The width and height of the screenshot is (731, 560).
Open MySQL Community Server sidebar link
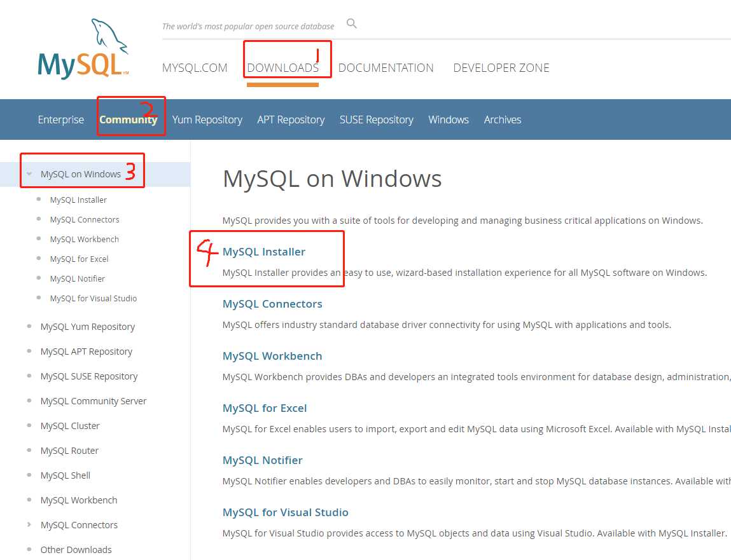(94, 401)
